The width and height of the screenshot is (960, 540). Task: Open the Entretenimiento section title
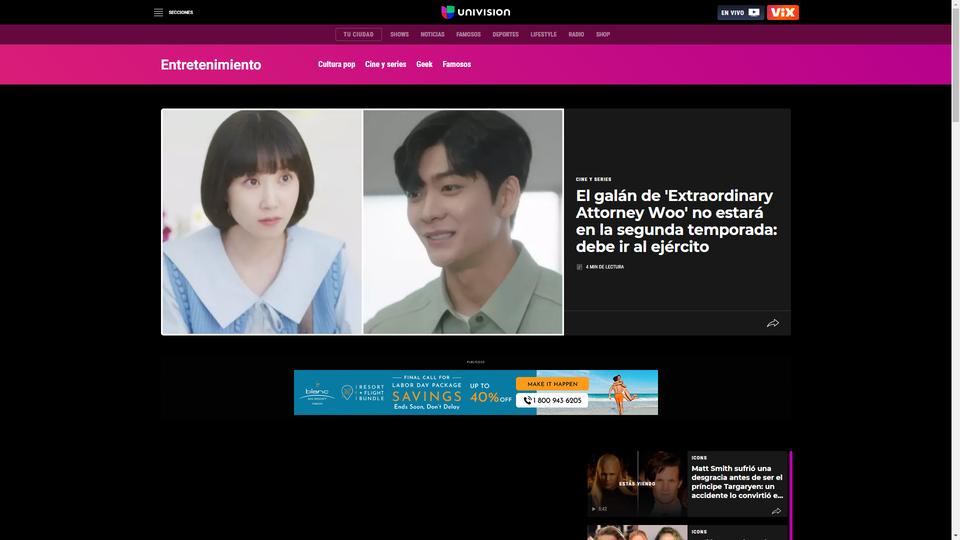(x=211, y=64)
